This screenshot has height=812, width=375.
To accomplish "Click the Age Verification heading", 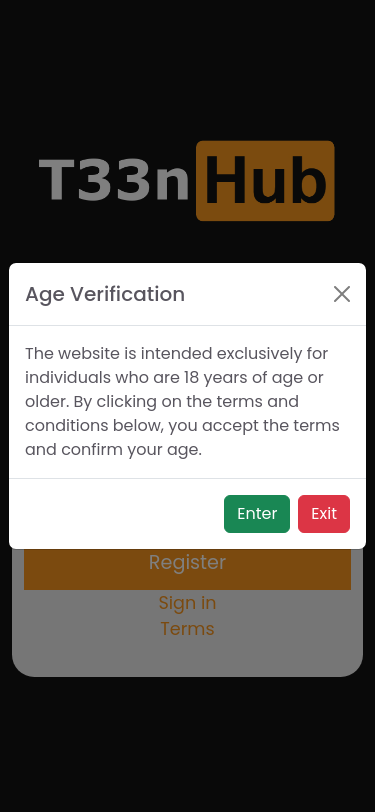I will click(x=105, y=294).
